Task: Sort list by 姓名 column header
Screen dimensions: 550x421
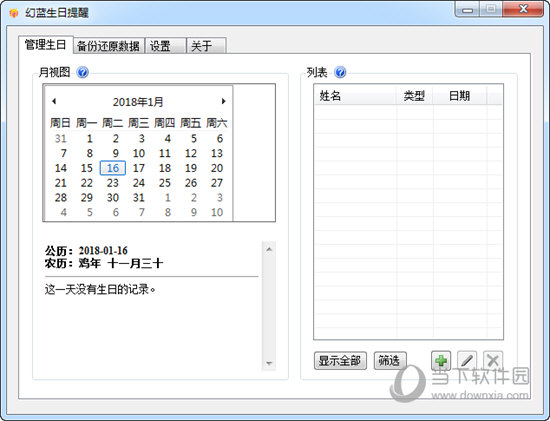Action: click(x=355, y=95)
